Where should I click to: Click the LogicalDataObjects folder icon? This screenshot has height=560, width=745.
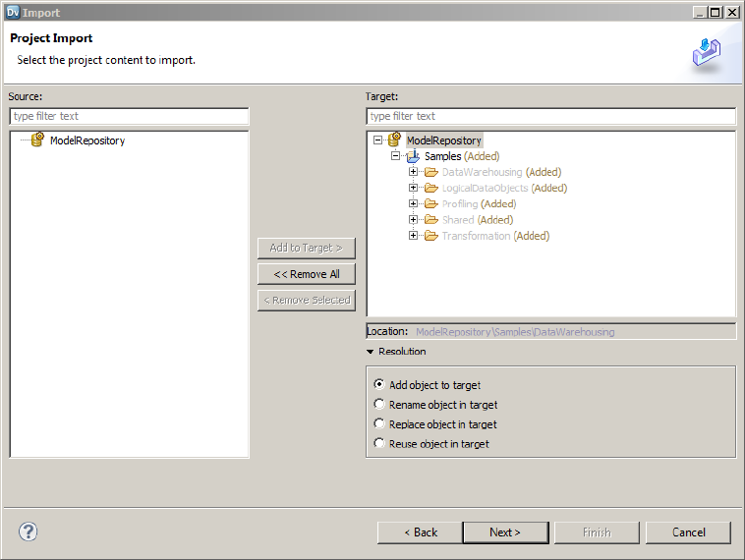430,188
